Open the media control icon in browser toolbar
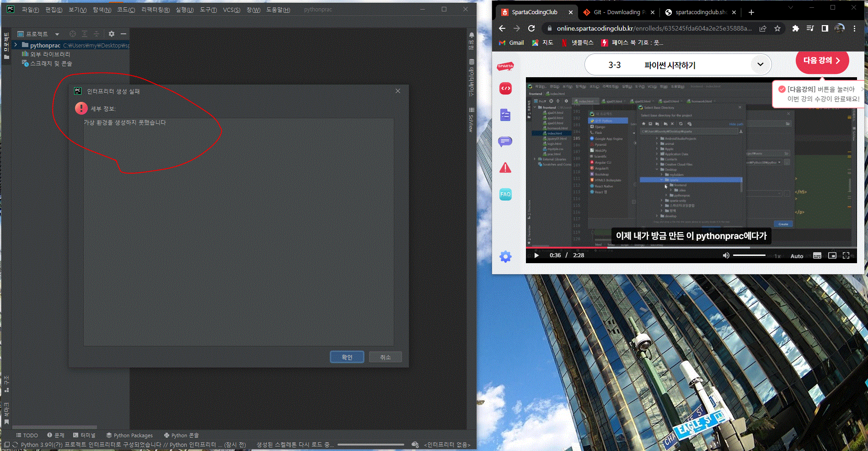Image resolution: width=868 pixels, height=451 pixels. 810,28
